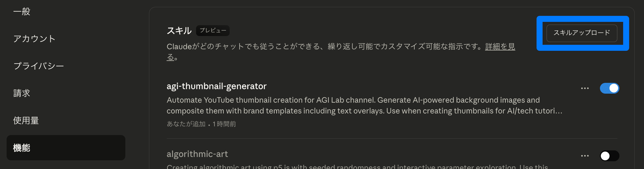The width and height of the screenshot is (644, 169).
Task: Disable the agi-thumbnail-generator skill toggle
Action: click(609, 88)
